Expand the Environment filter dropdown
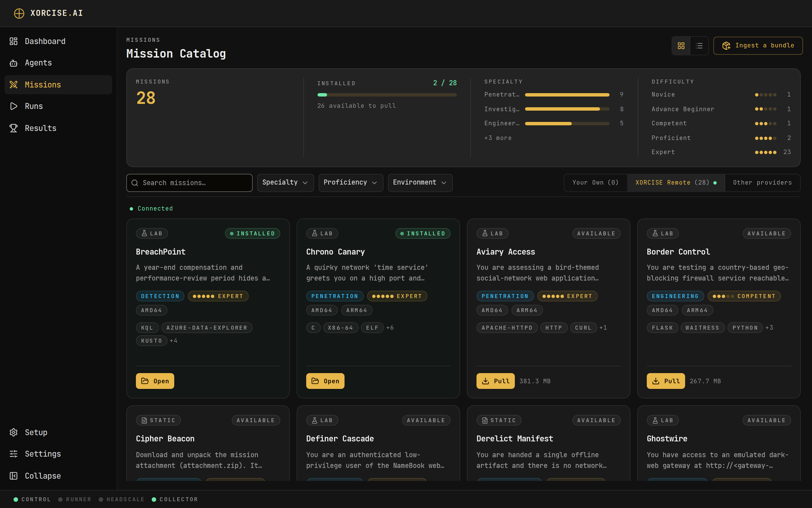The width and height of the screenshot is (812, 508). [x=420, y=182]
